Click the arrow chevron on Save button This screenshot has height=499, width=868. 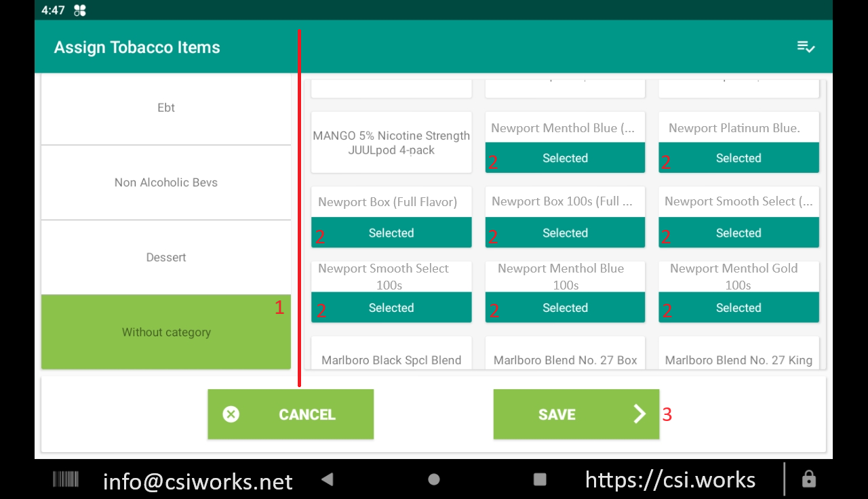coord(639,414)
